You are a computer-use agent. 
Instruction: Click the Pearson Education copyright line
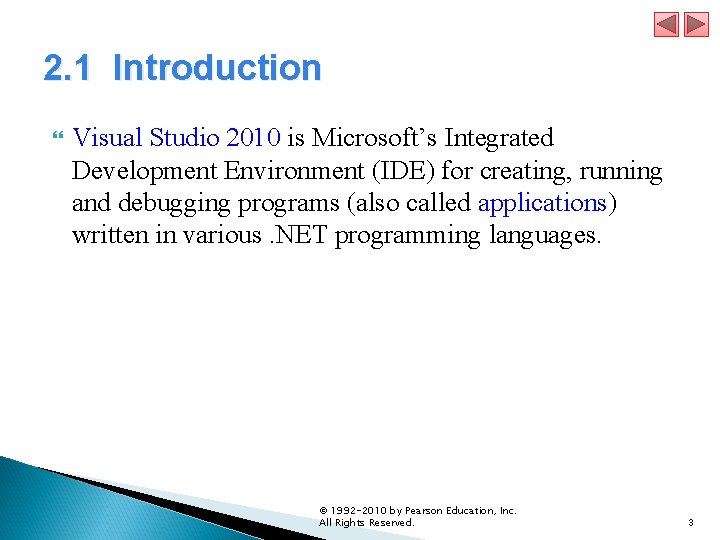418,511
